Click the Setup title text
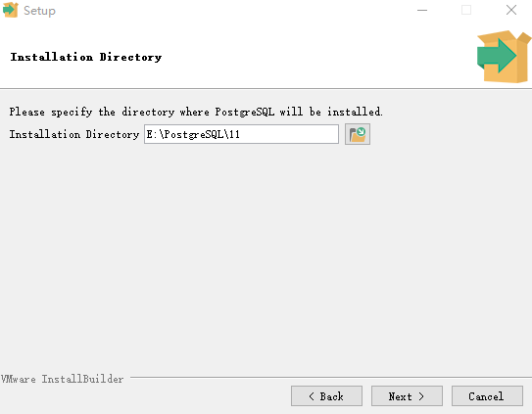The width and height of the screenshot is (532, 414). tap(39, 11)
